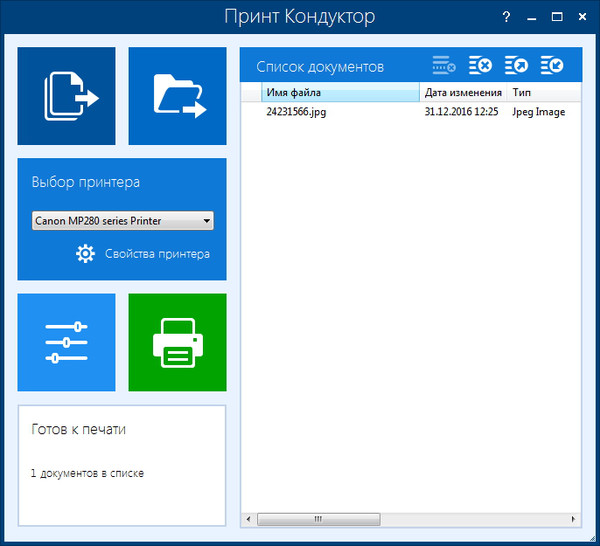Screen dimensions: 600x546
Task: Click the add documents tile
Action: point(66,96)
